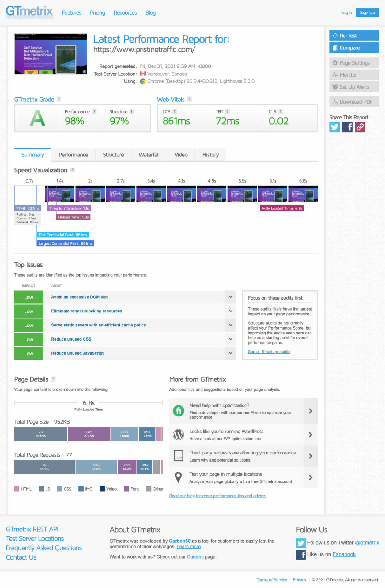Click the Fiverr green logo icon
This screenshot has height=588, width=385.
pyautogui.click(x=179, y=411)
